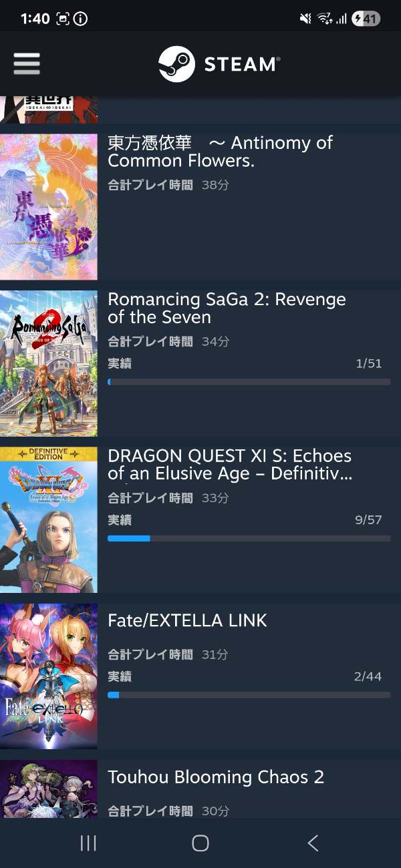Select Touhou Blooming Chaos 2 title
Viewport: 401px width, 868px height.
(x=216, y=777)
